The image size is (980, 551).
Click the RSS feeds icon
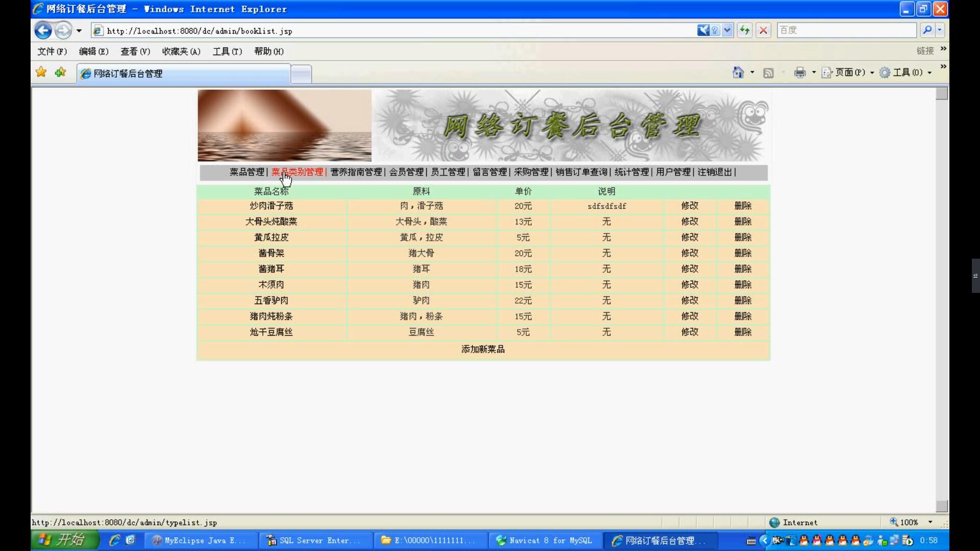click(x=768, y=73)
